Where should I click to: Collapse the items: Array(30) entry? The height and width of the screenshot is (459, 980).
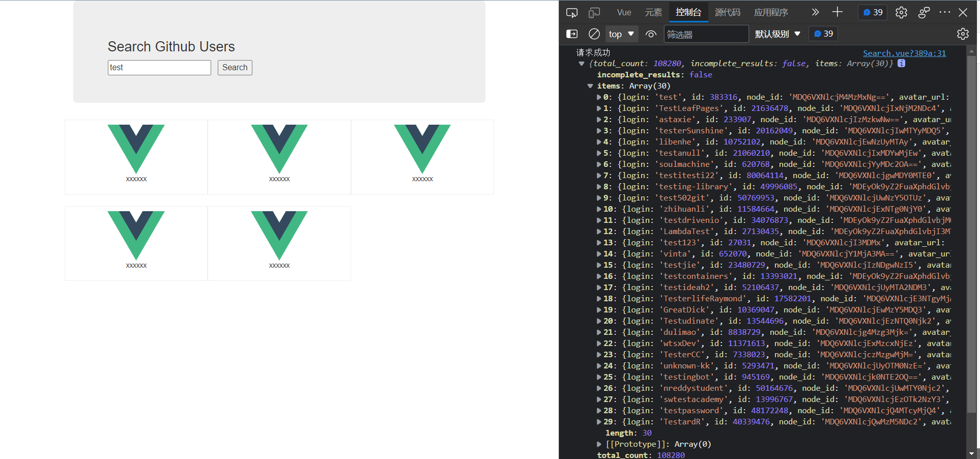(x=590, y=86)
